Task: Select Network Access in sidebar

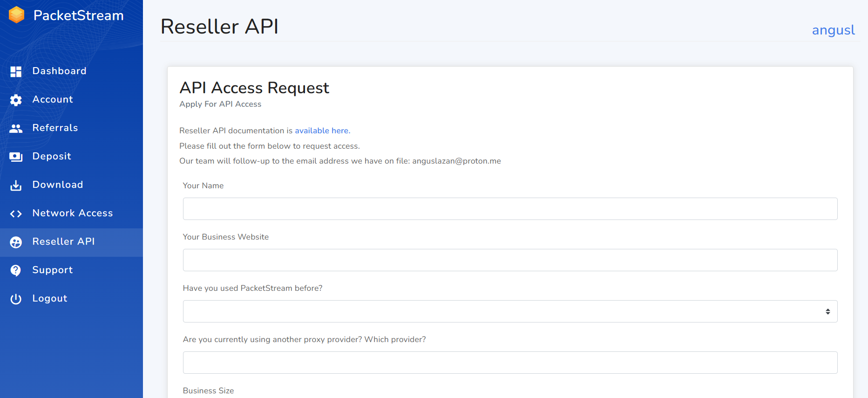Action: (71, 213)
